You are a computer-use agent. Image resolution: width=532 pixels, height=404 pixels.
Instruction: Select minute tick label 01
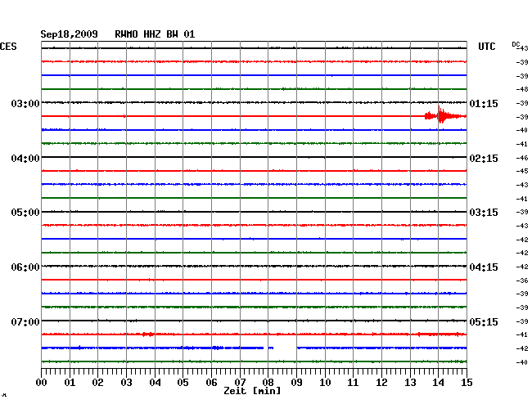tap(70, 382)
